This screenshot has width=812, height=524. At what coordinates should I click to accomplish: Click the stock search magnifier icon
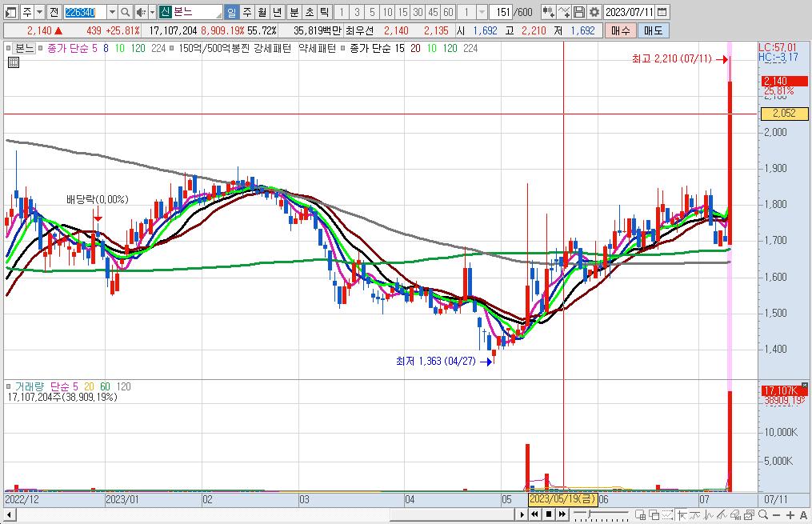126,11
